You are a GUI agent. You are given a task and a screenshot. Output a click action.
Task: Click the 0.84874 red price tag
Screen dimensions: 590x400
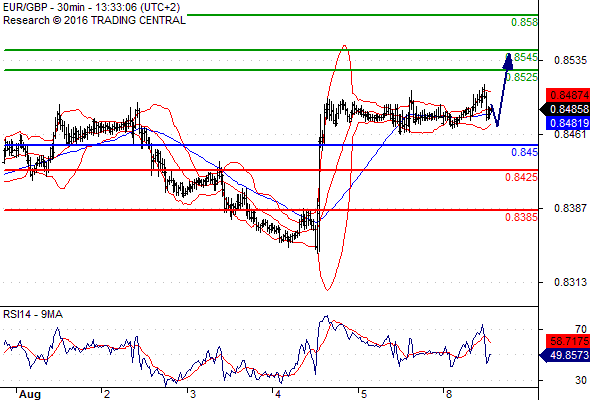click(x=568, y=95)
